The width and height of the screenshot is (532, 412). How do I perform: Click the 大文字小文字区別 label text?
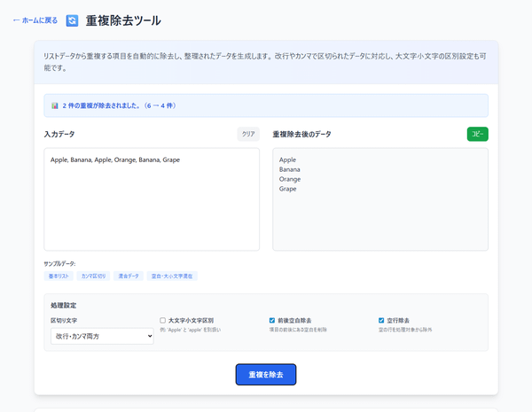click(x=192, y=320)
